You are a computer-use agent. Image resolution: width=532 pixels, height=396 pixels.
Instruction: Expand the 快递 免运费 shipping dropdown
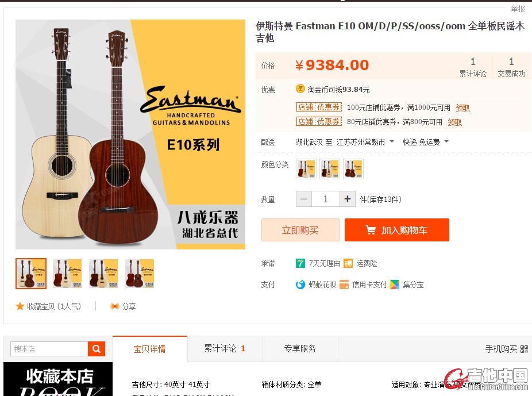coord(426,142)
